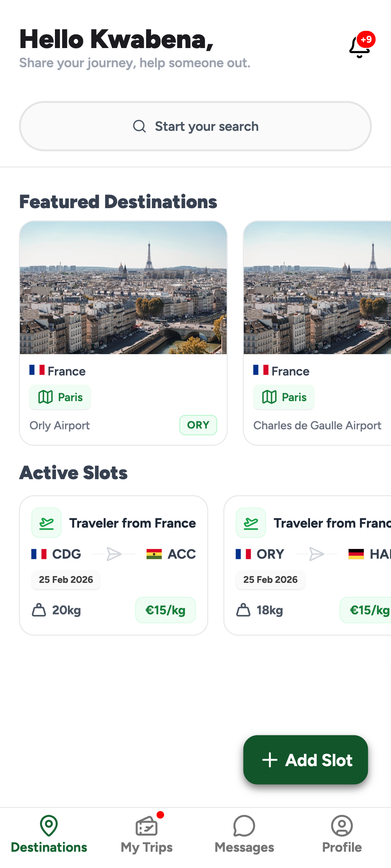Image resolution: width=391 pixels, height=868 pixels.
Task: Tap the plane icon on the ORY slot
Action: [251, 523]
